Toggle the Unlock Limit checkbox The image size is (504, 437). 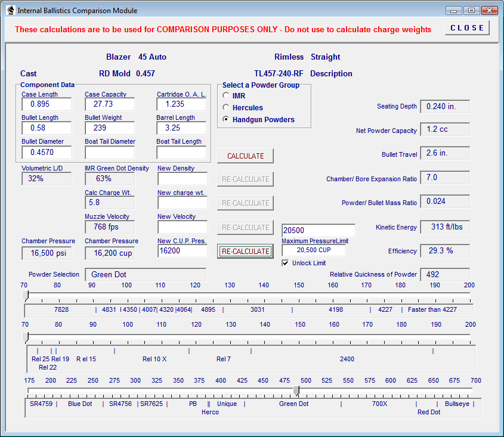[x=285, y=263]
